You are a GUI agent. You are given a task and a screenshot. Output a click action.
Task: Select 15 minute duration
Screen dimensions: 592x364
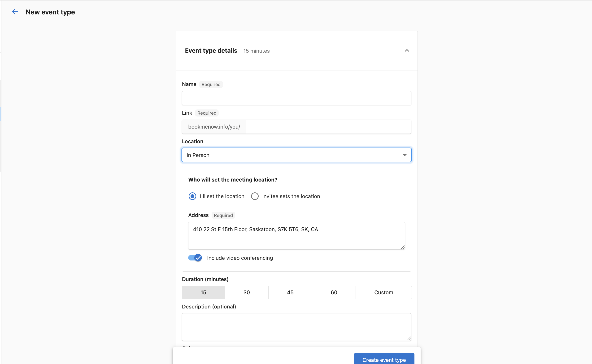203,293
